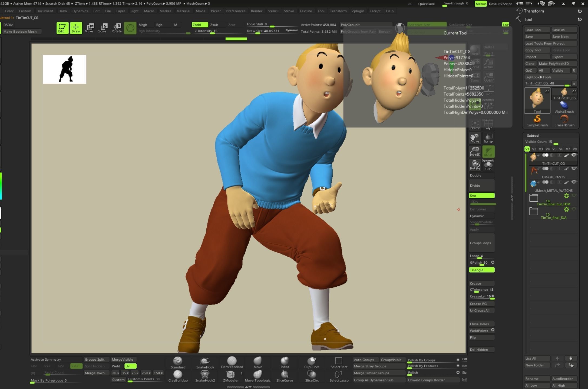Choose the AlphaBrush tool thumbnail
The height and width of the screenshot is (389, 588).
click(x=564, y=107)
